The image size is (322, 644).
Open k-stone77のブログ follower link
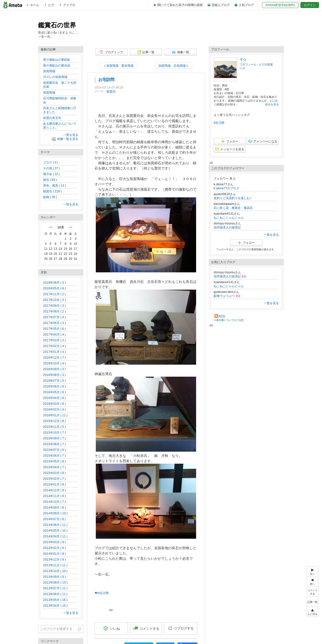pyautogui.click(x=226, y=188)
